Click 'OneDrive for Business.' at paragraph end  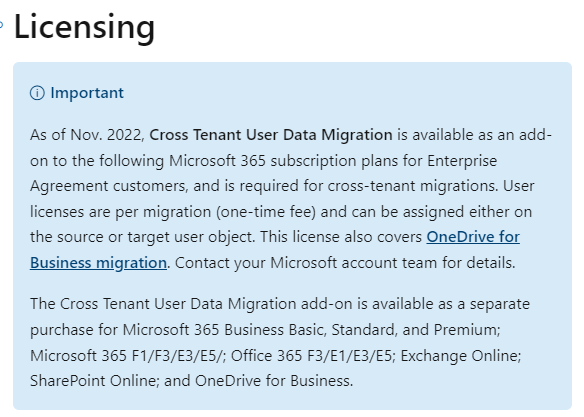coord(274,381)
